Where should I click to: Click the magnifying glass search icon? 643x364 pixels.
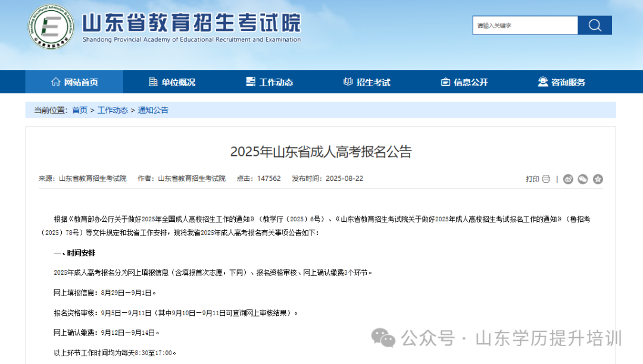595,25
